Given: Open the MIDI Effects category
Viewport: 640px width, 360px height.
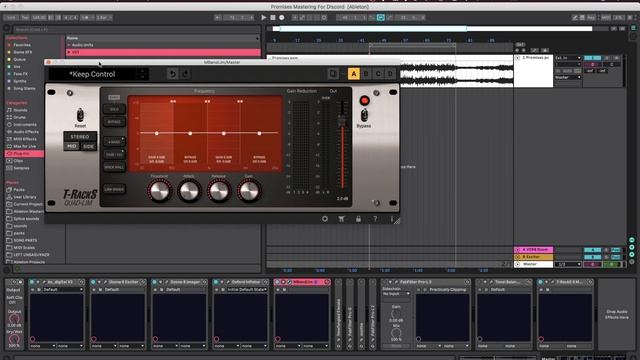Looking at the screenshot, I should (24, 139).
